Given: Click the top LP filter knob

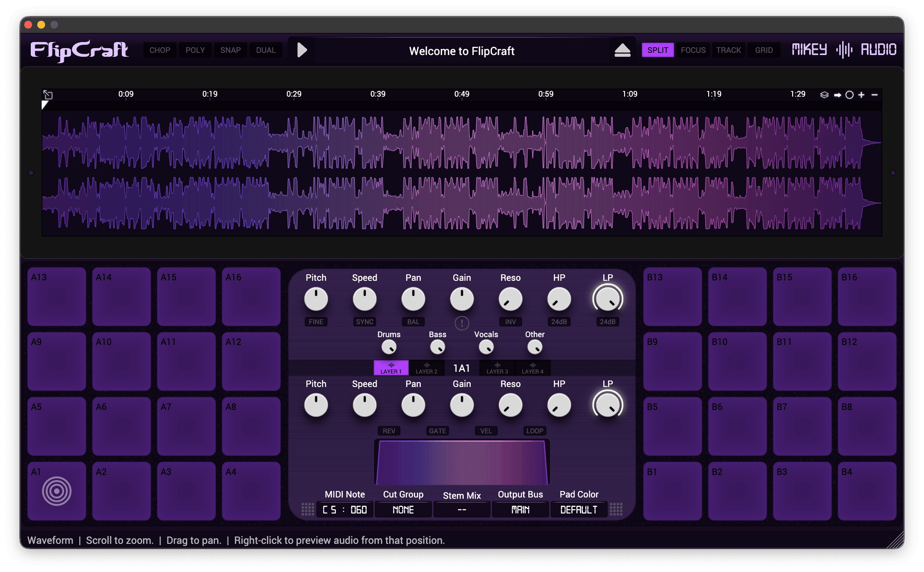Looking at the screenshot, I should pyautogui.click(x=608, y=299).
